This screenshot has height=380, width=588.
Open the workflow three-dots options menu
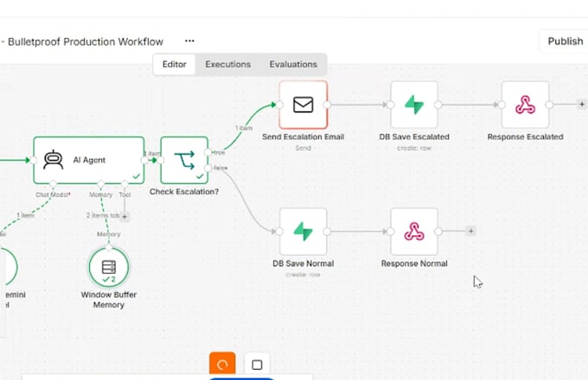189,41
